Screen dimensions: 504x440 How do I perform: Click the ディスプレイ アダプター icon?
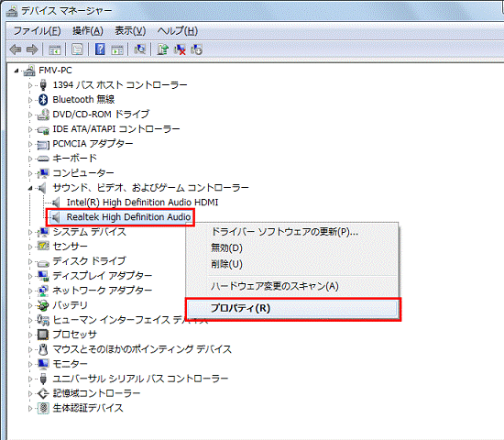[43, 276]
